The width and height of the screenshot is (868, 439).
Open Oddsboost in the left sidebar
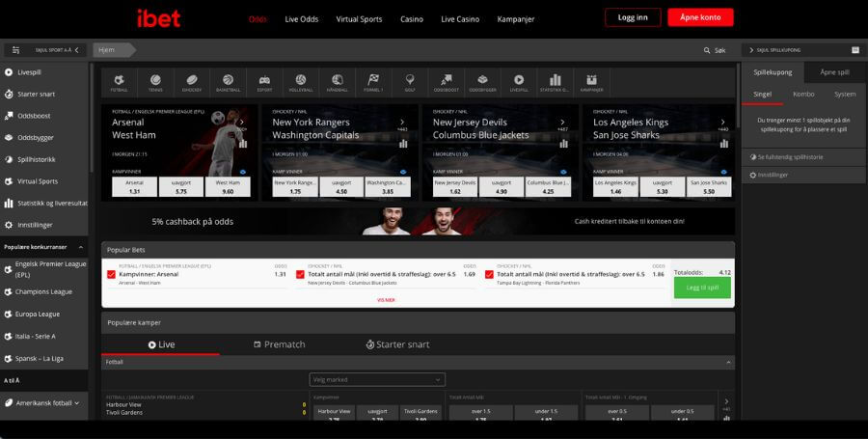click(x=44, y=116)
